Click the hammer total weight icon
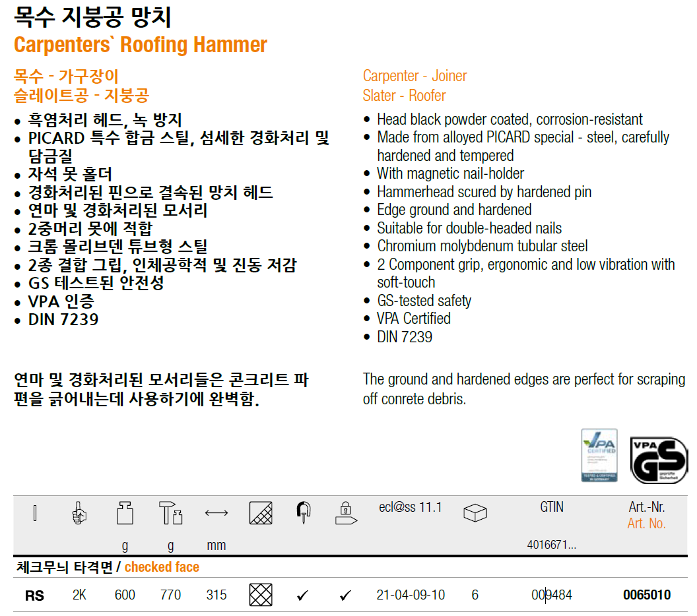Viewport: 697px width, 616px height. 171,513
